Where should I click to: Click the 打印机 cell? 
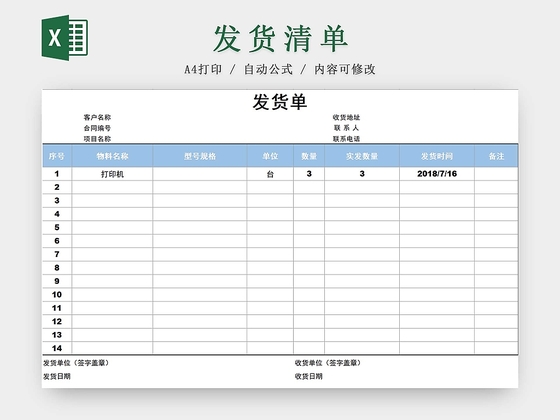pos(112,174)
